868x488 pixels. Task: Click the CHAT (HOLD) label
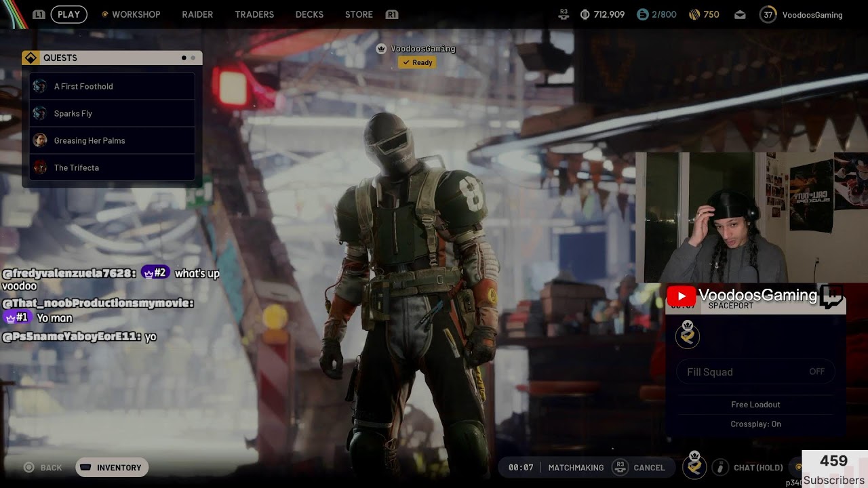coord(758,468)
